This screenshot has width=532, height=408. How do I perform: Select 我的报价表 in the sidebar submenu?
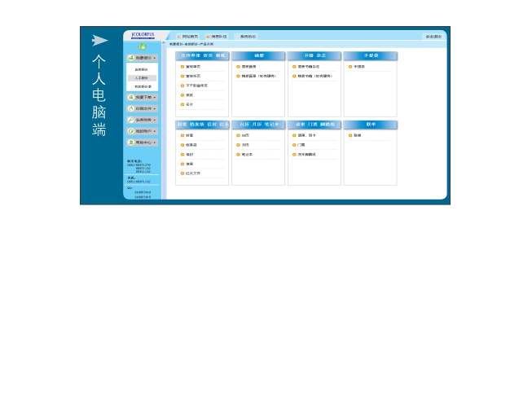pyautogui.click(x=143, y=87)
